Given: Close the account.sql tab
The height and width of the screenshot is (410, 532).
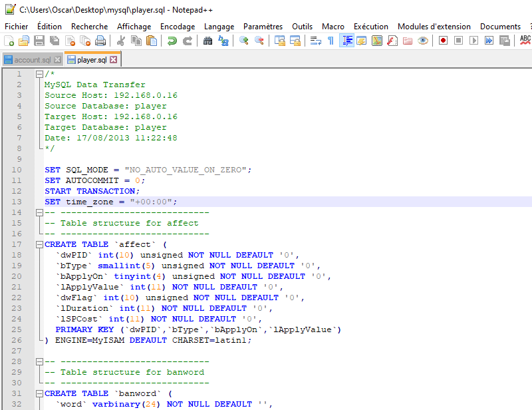Looking at the screenshot, I should point(58,60).
